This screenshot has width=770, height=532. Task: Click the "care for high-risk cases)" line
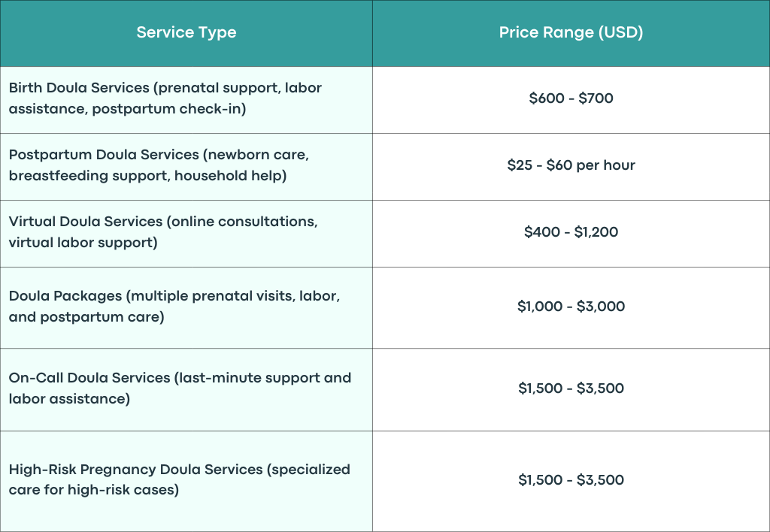tap(94, 490)
